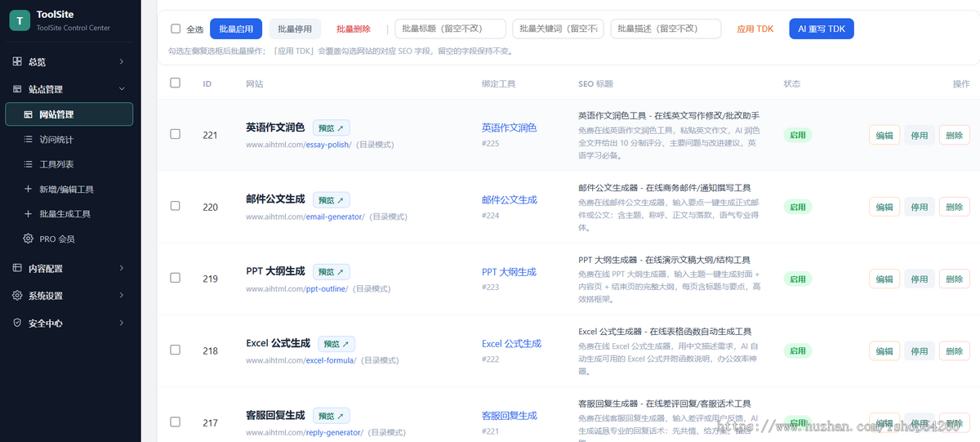The height and width of the screenshot is (442, 980).
Task: Delete the 英语作文润色 site row
Action: pyautogui.click(x=955, y=135)
